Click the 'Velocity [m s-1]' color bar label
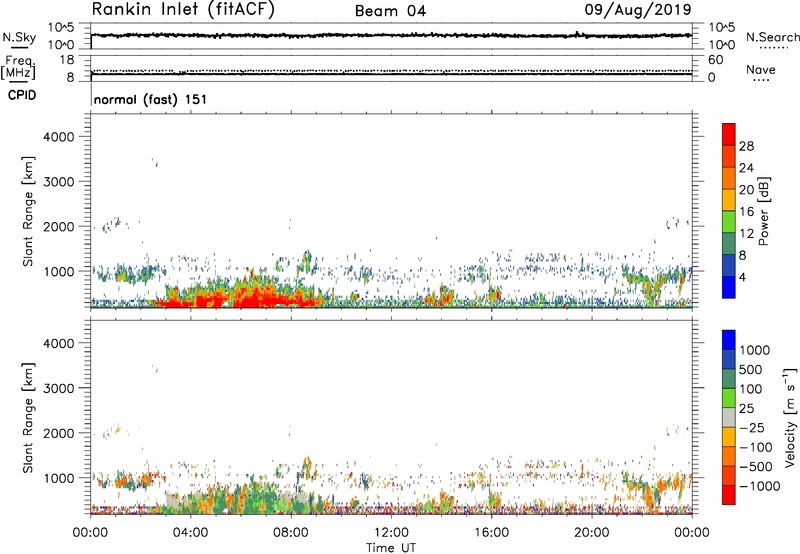Image resolution: width=800 pixels, height=554 pixels. [x=790, y=417]
